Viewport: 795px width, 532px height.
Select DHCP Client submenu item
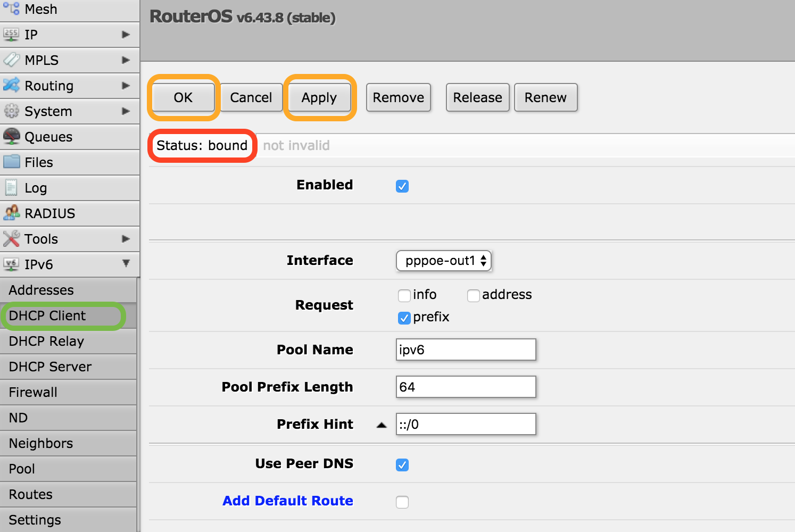(x=68, y=315)
